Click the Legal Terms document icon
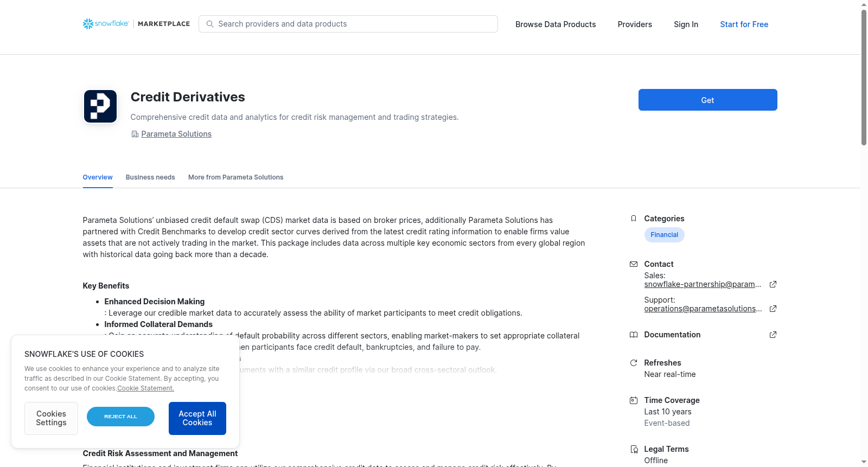Screen dimensions: 868x467 click(634, 449)
